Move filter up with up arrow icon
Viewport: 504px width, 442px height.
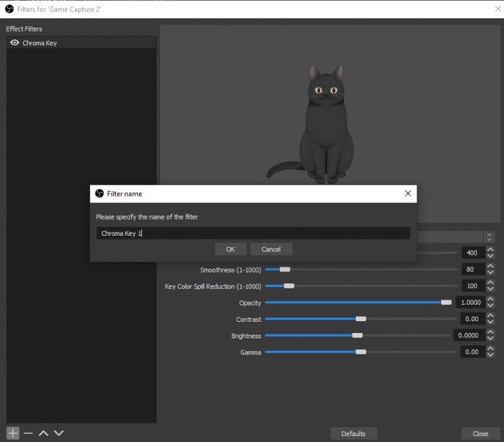point(43,433)
